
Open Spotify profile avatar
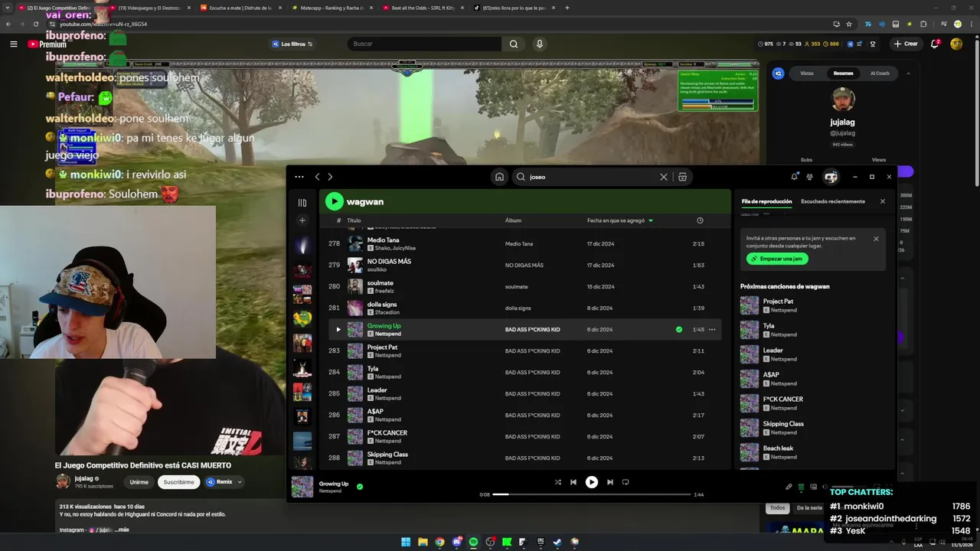point(831,177)
